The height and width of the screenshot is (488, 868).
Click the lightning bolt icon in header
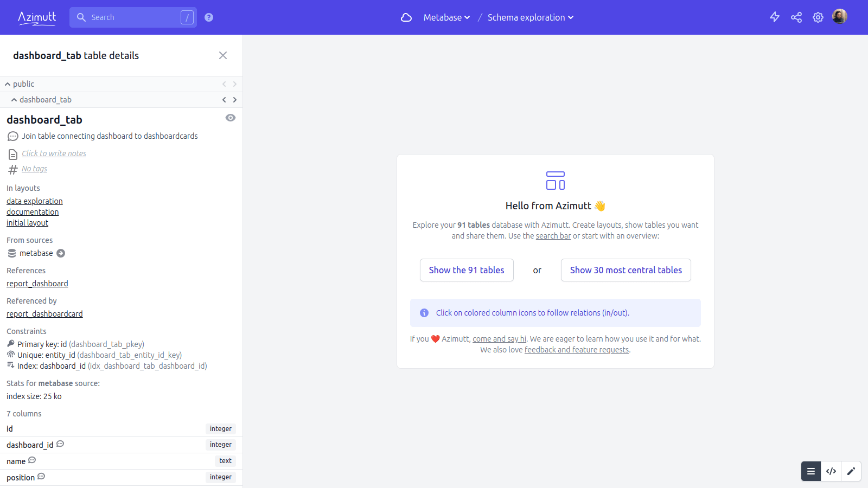click(775, 17)
